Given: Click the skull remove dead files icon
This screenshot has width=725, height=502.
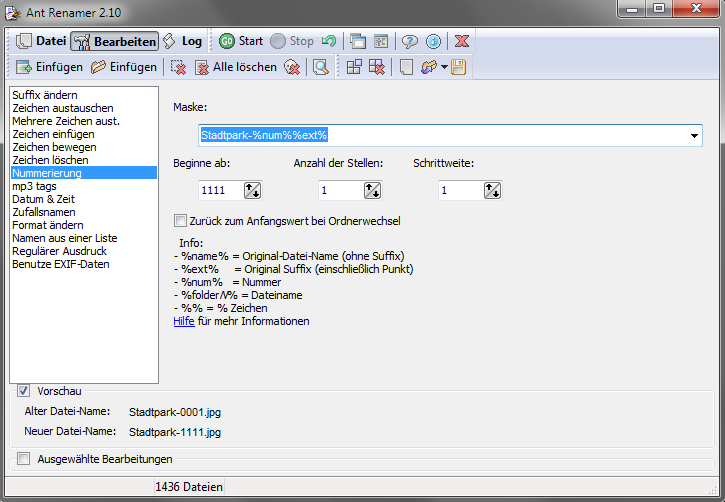Looking at the screenshot, I should pyautogui.click(x=292, y=67).
